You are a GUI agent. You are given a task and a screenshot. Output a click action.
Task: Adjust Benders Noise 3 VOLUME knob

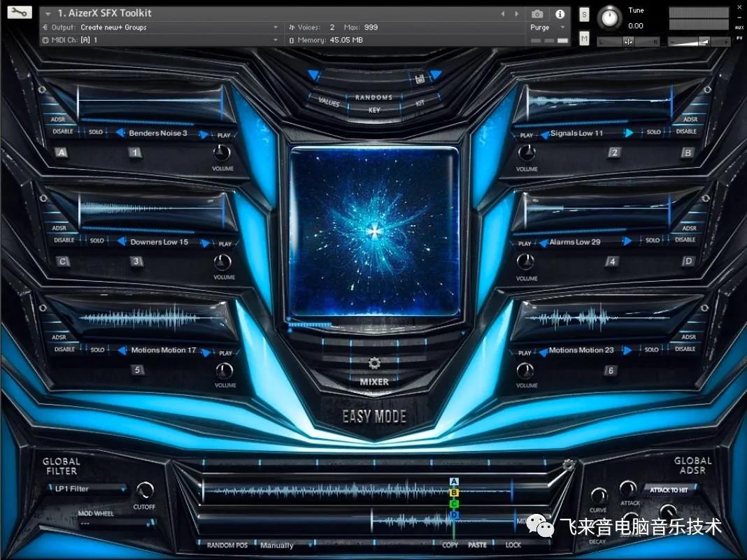pos(221,153)
